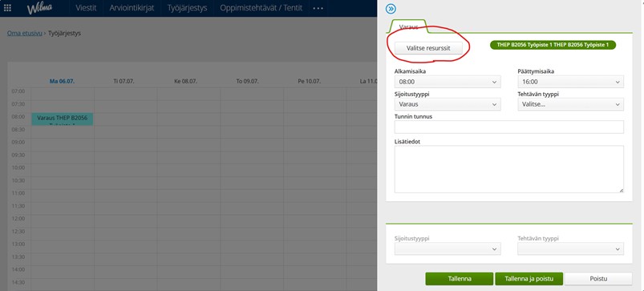Open Arviointikirjat in the navigation bar

132,8
